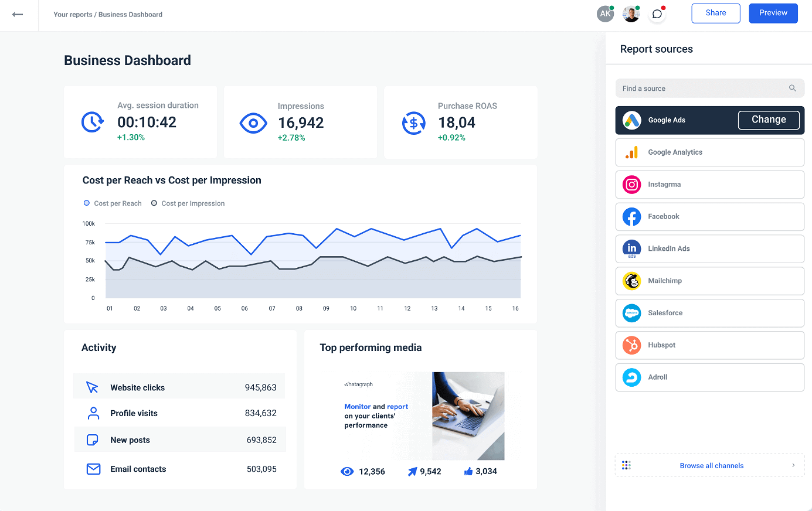
Task: Click the LinkedIn Ads icon
Action: pyautogui.click(x=631, y=248)
